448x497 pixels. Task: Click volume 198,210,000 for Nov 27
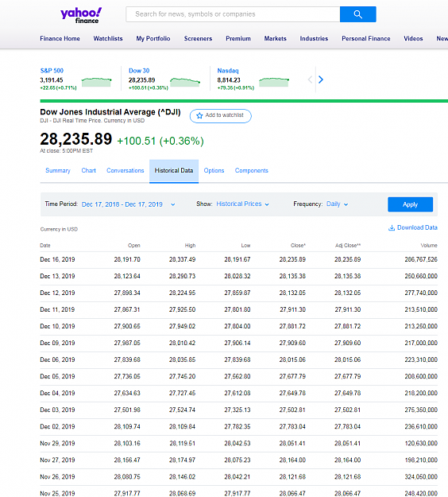click(421, 460)
